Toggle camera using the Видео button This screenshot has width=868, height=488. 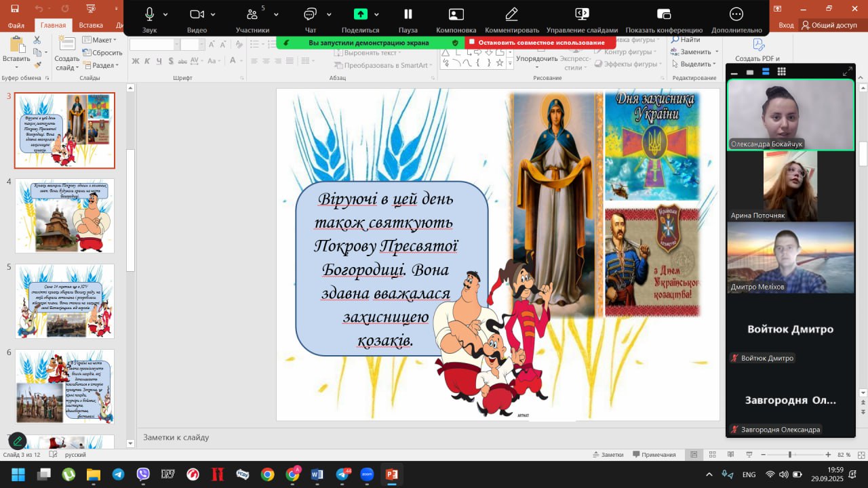[x=197, y=15]
